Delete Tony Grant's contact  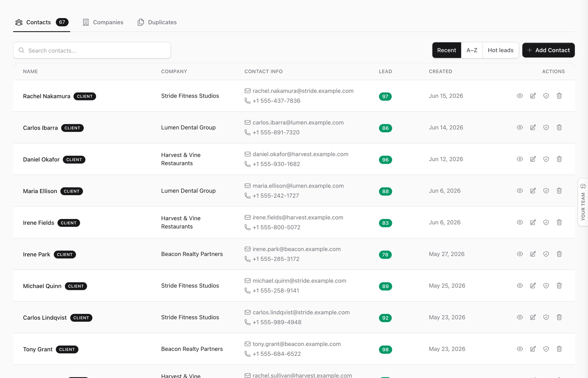[559, 349]
